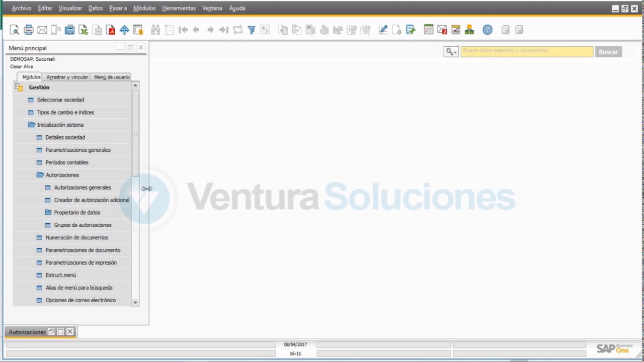
Task: Click the menu scrollbar up arrow
Action: coord(135,86)
